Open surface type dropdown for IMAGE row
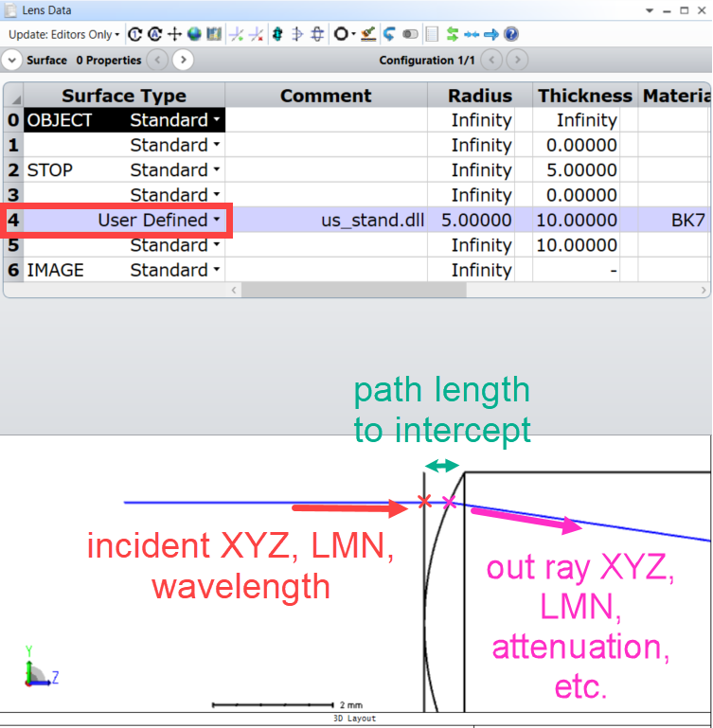This screenshot has width=713, height=728. click(217, 270)
